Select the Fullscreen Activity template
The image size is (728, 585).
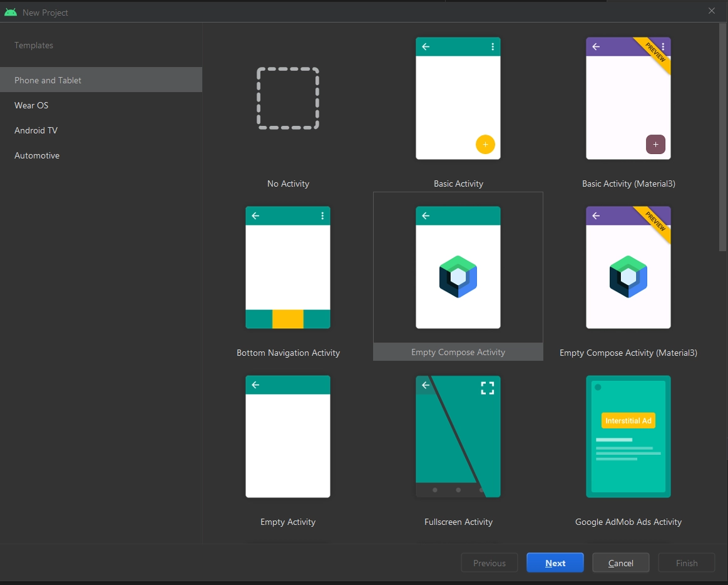click(x=458, y=437)
